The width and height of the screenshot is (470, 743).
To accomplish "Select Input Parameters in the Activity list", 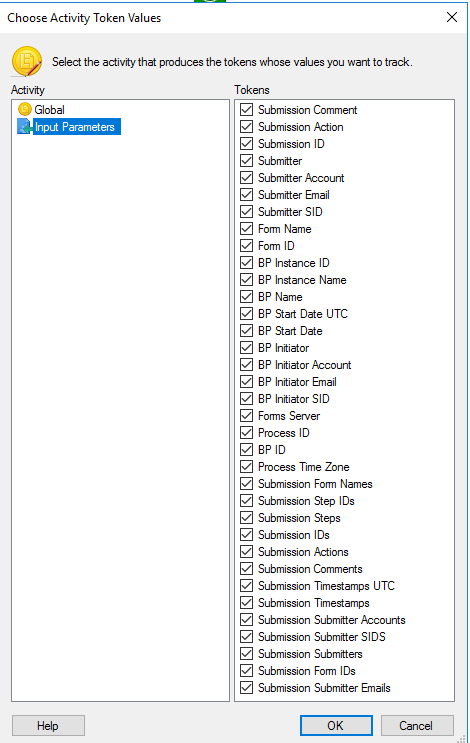I will 75,127.
